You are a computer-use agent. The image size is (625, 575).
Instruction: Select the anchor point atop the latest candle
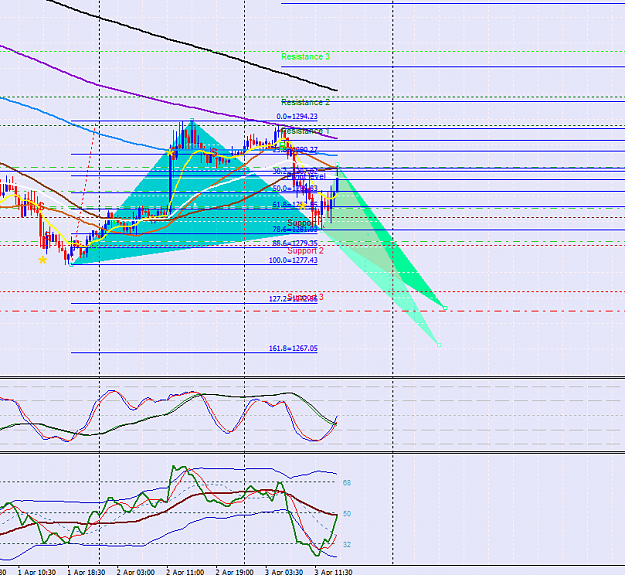tap(337, 165)
